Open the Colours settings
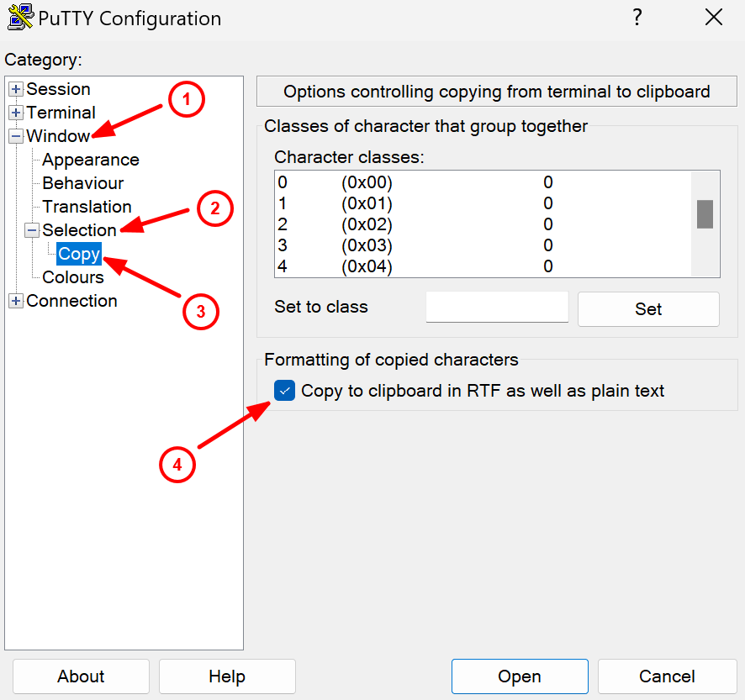 click(73, 277)
